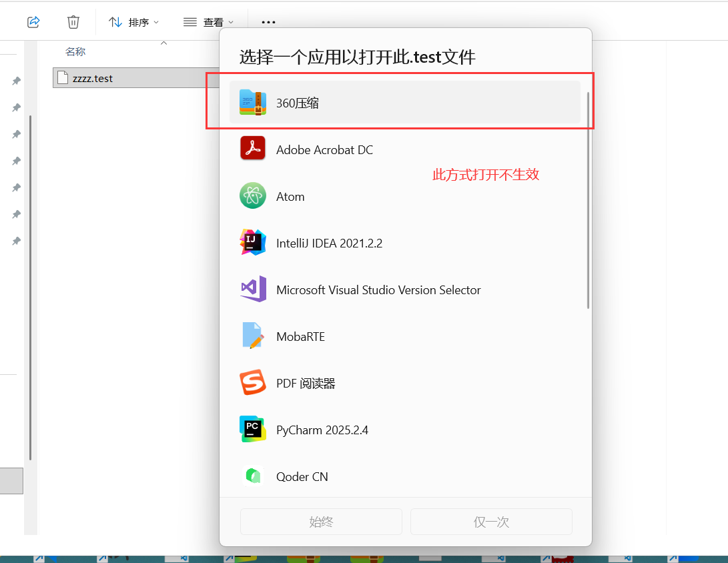Open the 排序 sort dropdown
Viewport: 728px width, 563px height.
point(133,22)
